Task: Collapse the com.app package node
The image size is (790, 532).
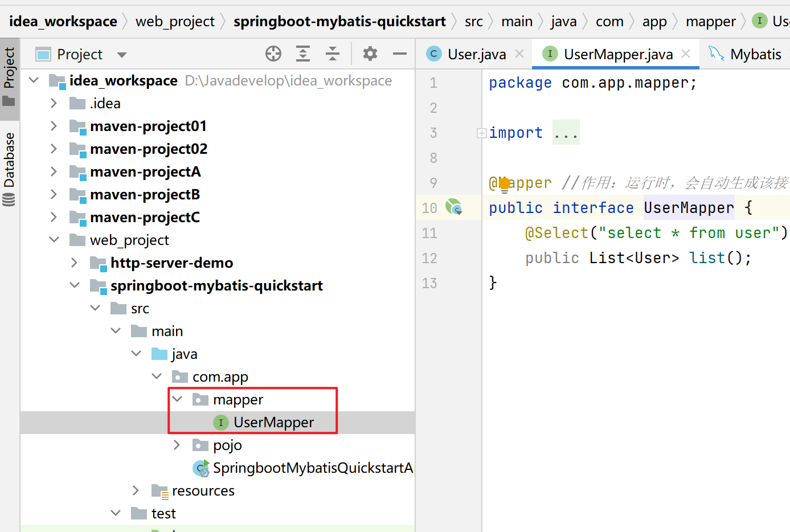Action: pos(157,377)
